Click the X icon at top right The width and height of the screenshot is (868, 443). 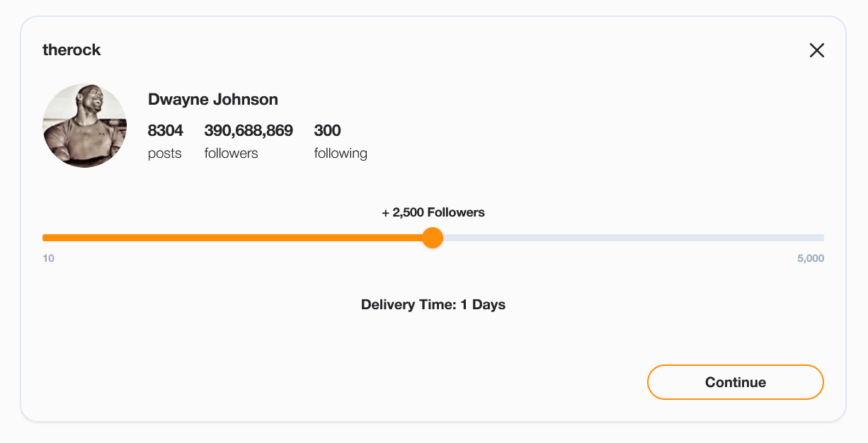tap(816, 50)
